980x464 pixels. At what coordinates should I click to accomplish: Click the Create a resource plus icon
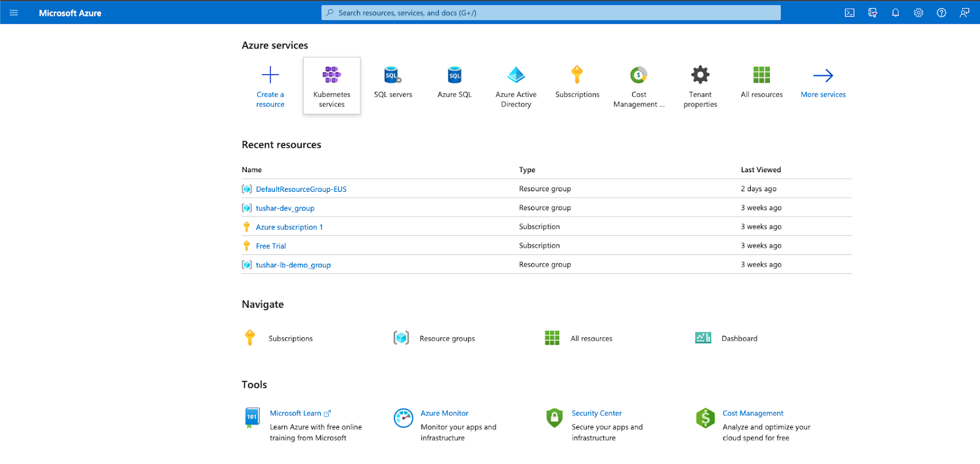[x=270, y=75]
